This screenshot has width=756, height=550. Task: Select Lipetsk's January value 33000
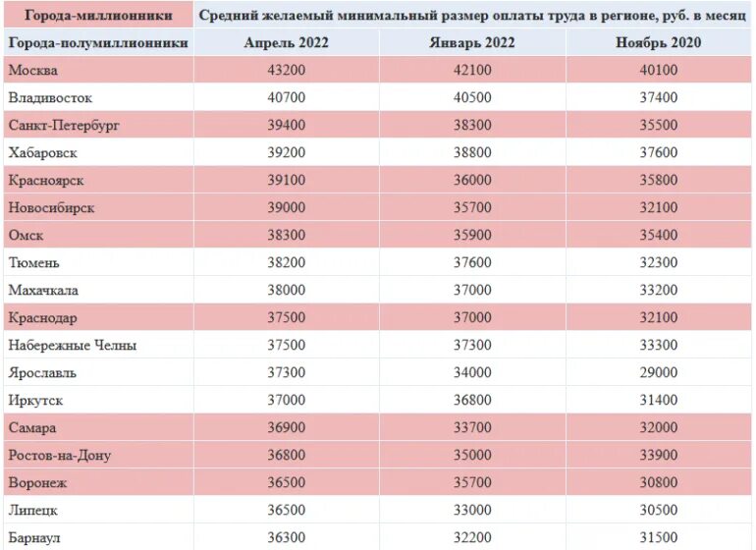472,510
